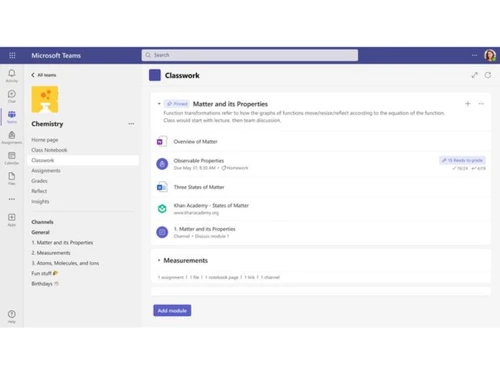Open more options ellipsis next to Chemistry

point(131,124)
